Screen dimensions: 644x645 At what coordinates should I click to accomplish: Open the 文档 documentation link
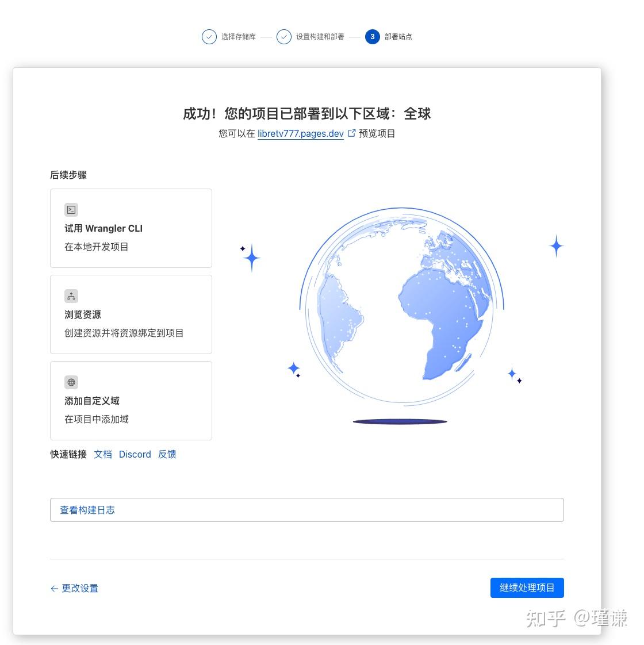(102, 454)
